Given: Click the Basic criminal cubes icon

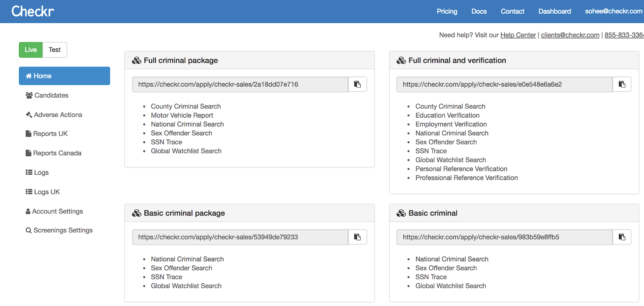Looking at the screenshot, I should point(401,213).
